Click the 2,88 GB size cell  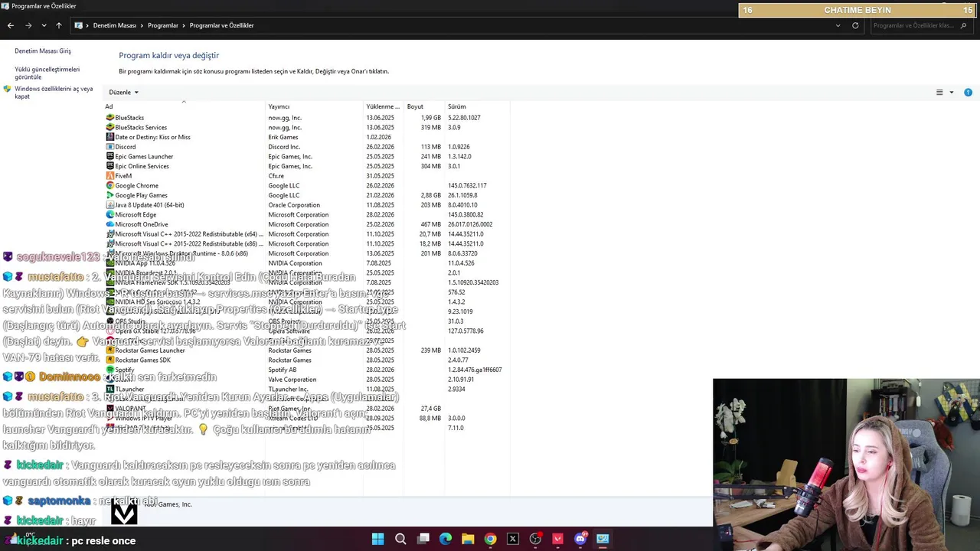(431, 195)
